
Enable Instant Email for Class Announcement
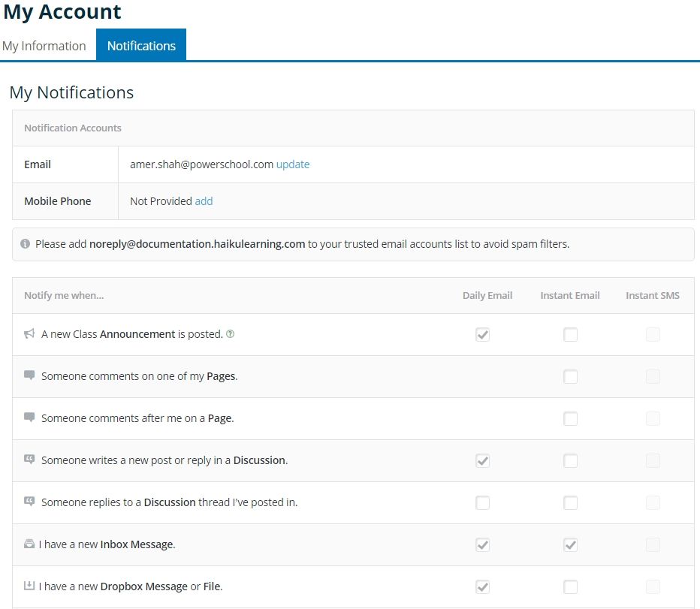tap(570, 334)
